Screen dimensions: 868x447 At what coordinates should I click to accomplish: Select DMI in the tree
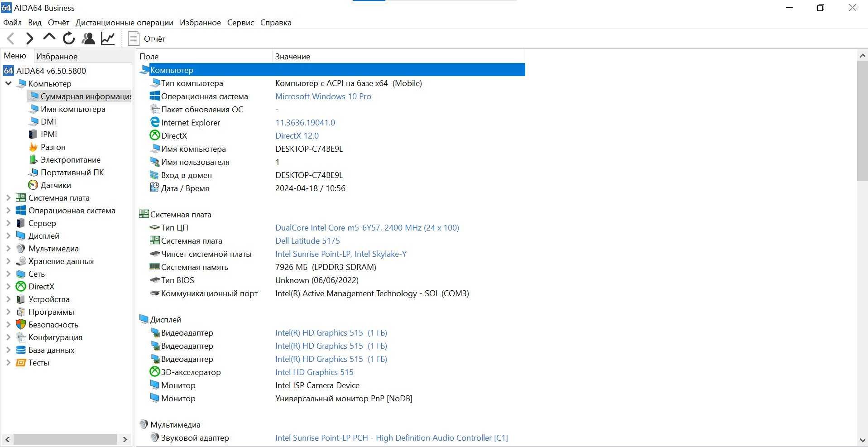[x=42, y=122]
